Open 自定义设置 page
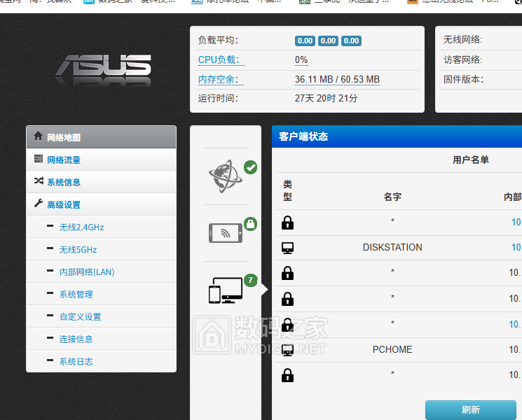Screen dimensions: 522x420 pos(101,316)
